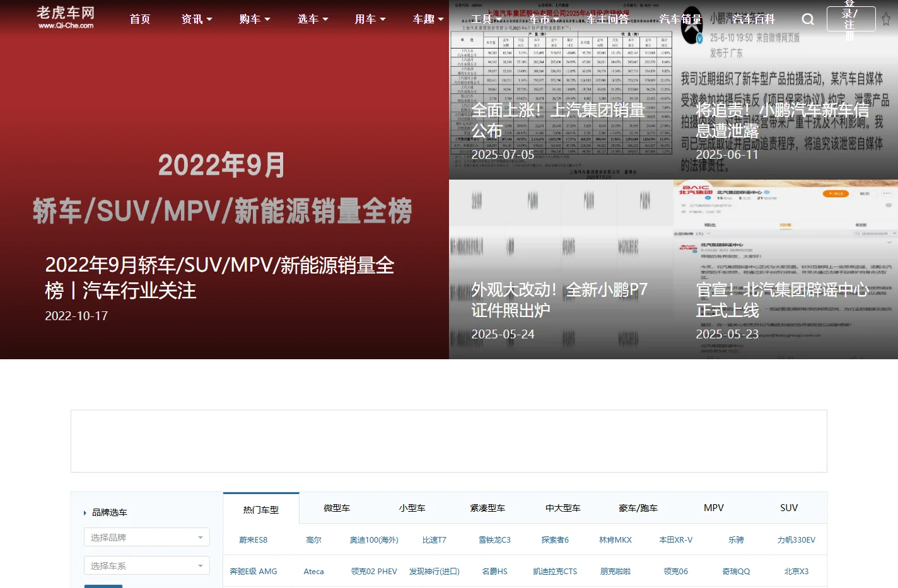Open the 车市 navigation item
Screen dimensions: 898x588
point(539,20)
